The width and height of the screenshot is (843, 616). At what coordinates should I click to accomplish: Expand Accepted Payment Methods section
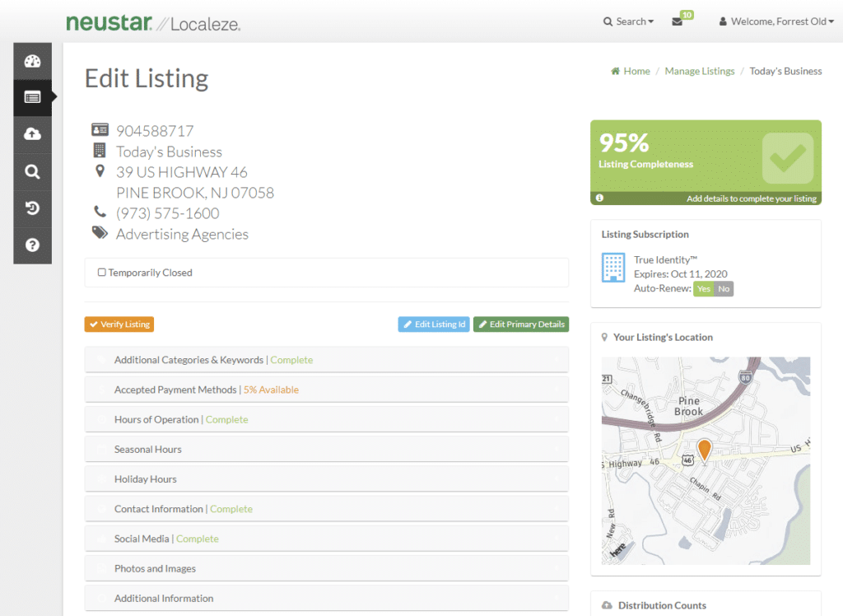coord(326,390)
